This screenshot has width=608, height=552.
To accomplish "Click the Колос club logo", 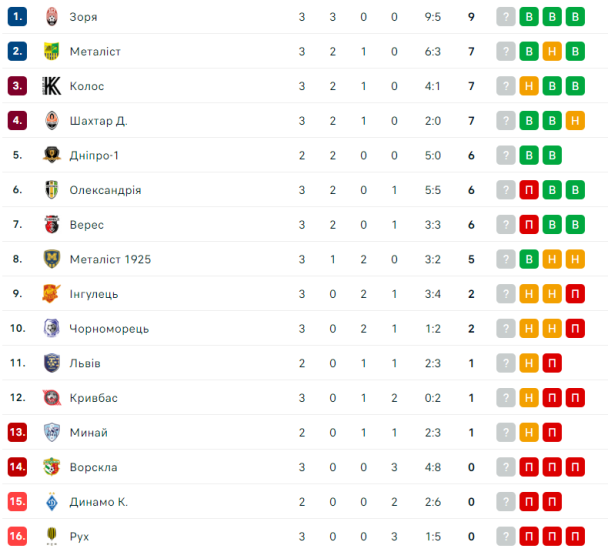I will pyautogui.click(x=52, y=86).
